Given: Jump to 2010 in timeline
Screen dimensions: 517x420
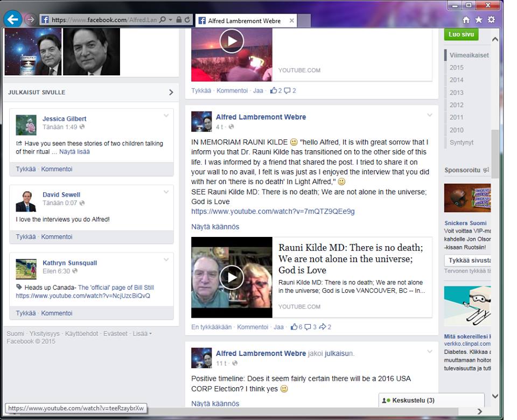Looking at the screenshot, I should pyautogui.click(x=456, y=130).
